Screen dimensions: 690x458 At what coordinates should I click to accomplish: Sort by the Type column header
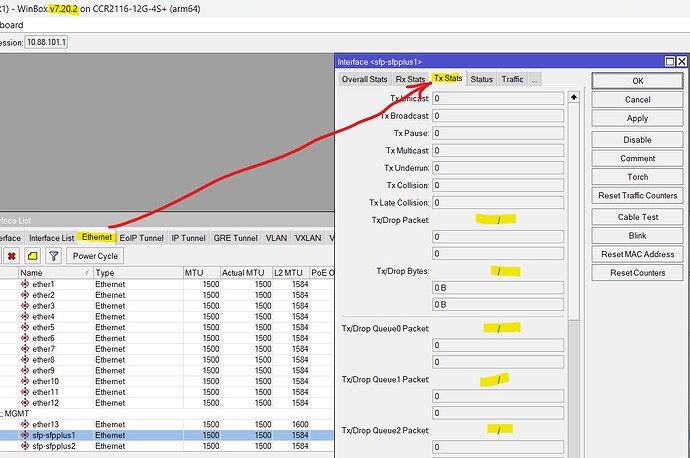pos(138,273)
